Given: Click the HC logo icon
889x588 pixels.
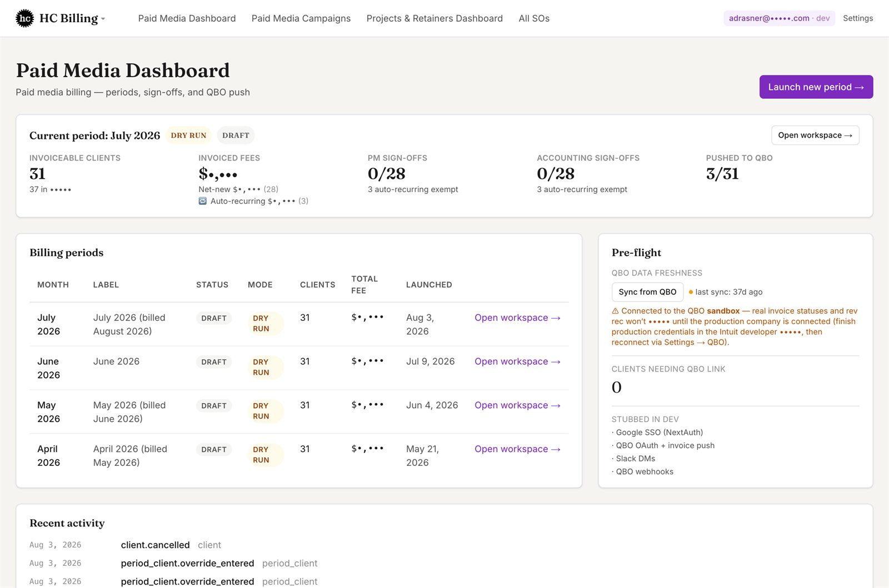Looking at the screenshot, I should coord(24,18).
